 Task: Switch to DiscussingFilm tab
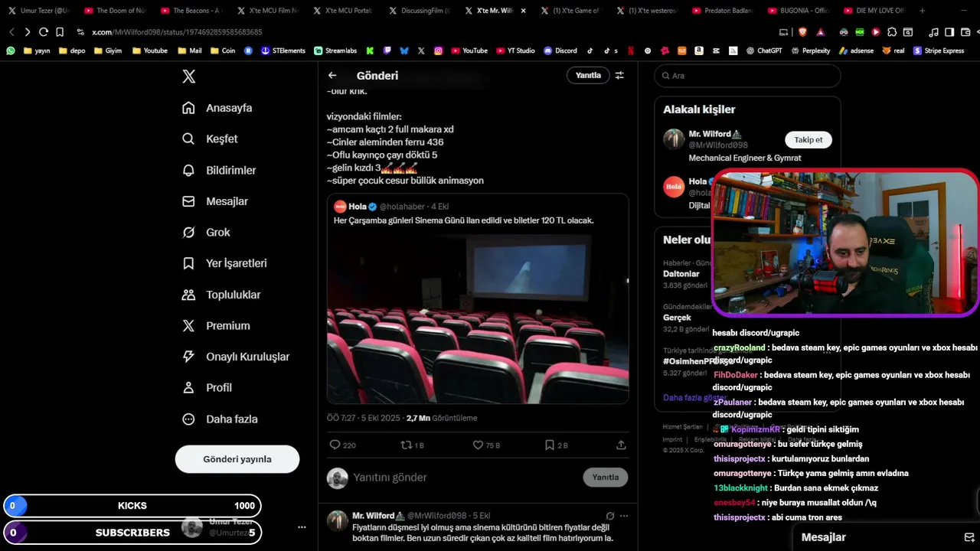click(420, 11)
